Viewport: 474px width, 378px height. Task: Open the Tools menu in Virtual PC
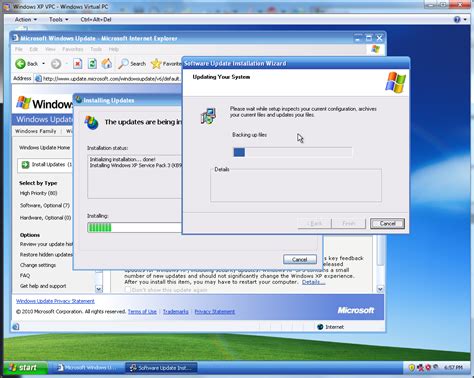[59, 19]
